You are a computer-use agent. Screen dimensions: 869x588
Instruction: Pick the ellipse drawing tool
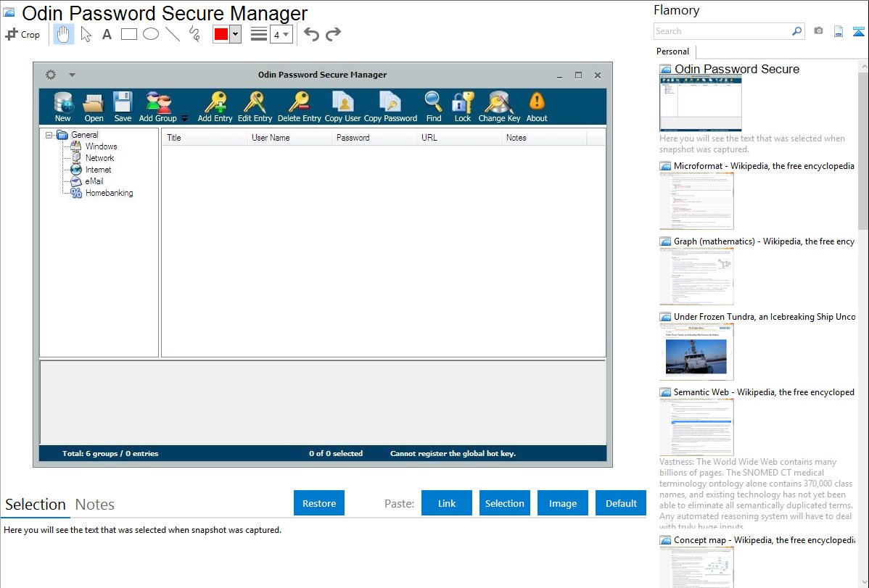[x=151, y=34]
